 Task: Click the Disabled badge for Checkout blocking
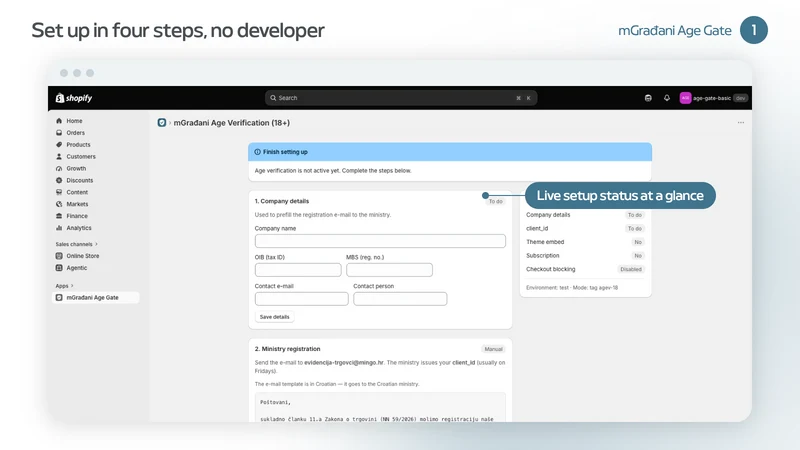pos(631,269)
